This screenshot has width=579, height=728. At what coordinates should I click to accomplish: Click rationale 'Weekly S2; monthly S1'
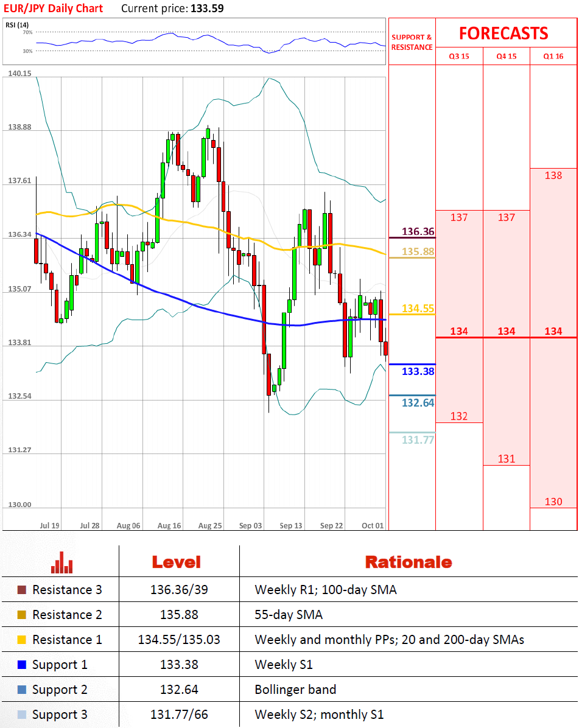pos(320,715)
